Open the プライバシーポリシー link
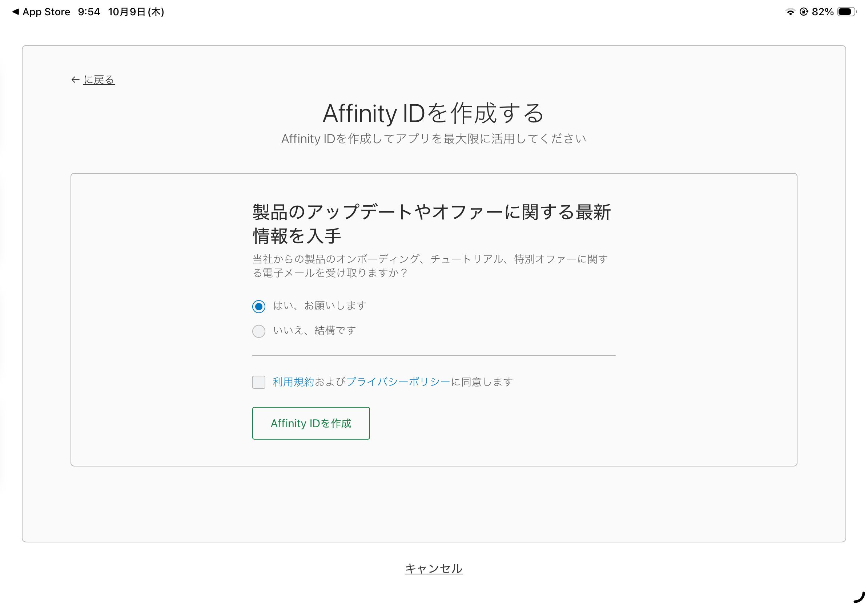The width and height of the screenshot is (868, 606). (398, 382)
